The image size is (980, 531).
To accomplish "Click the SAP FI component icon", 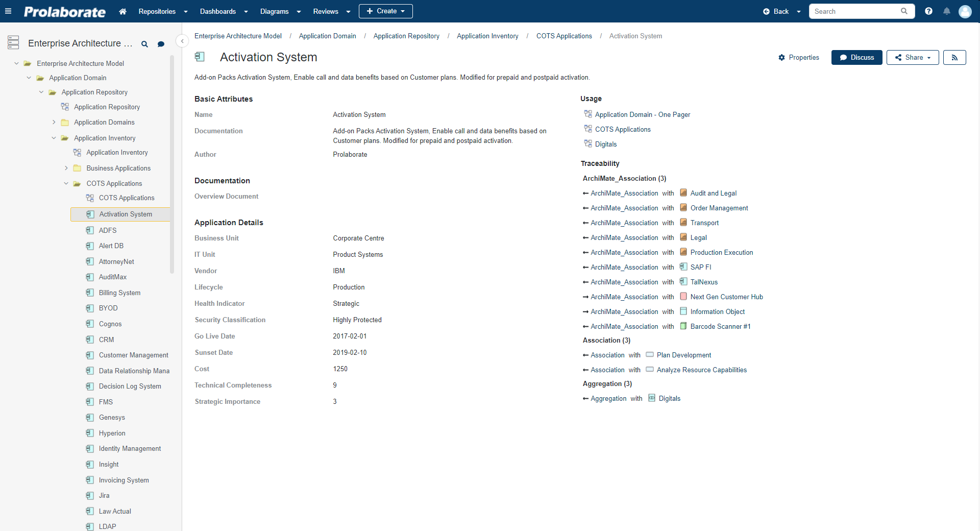I will (x=683, y=267).
